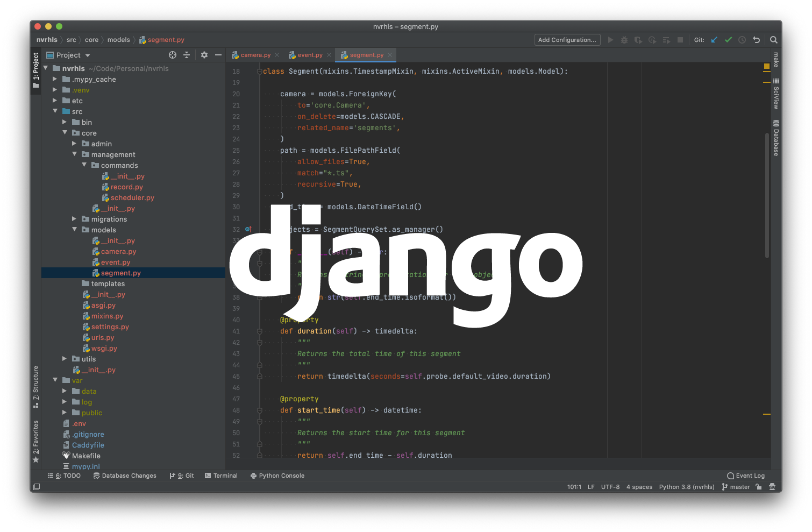The image size is (812, 532).
Task: Click Python 3.8 (nvrhls) interpreter widget
Action: (x=687, y=487)
